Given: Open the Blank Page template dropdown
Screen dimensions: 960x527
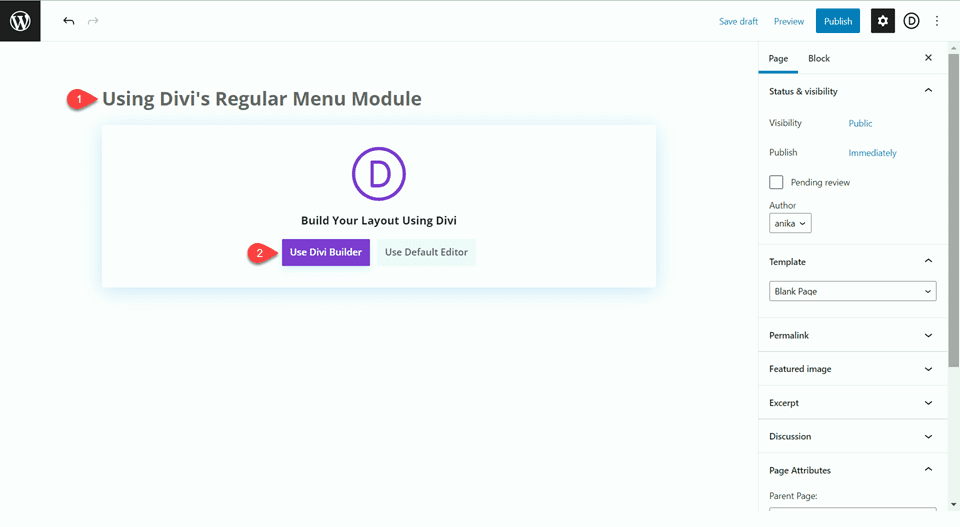Looking at the screenshot, I should pos(852,291).
